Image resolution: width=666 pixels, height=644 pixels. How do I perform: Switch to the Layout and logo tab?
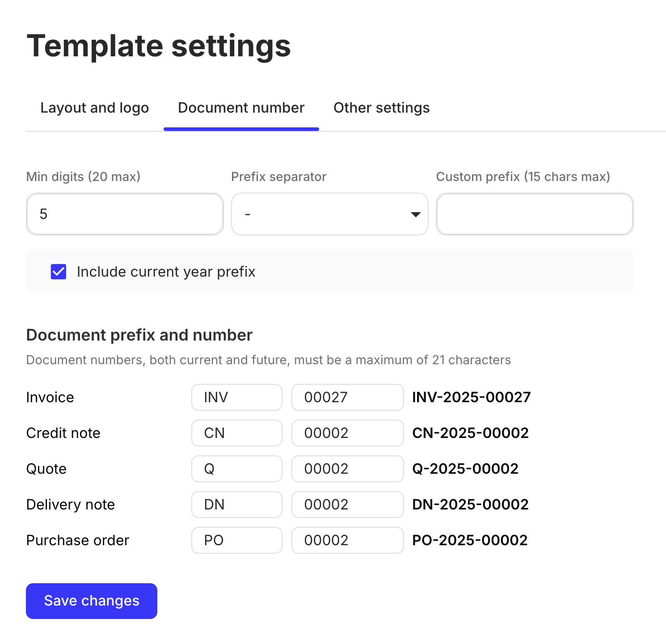[94, 107]
